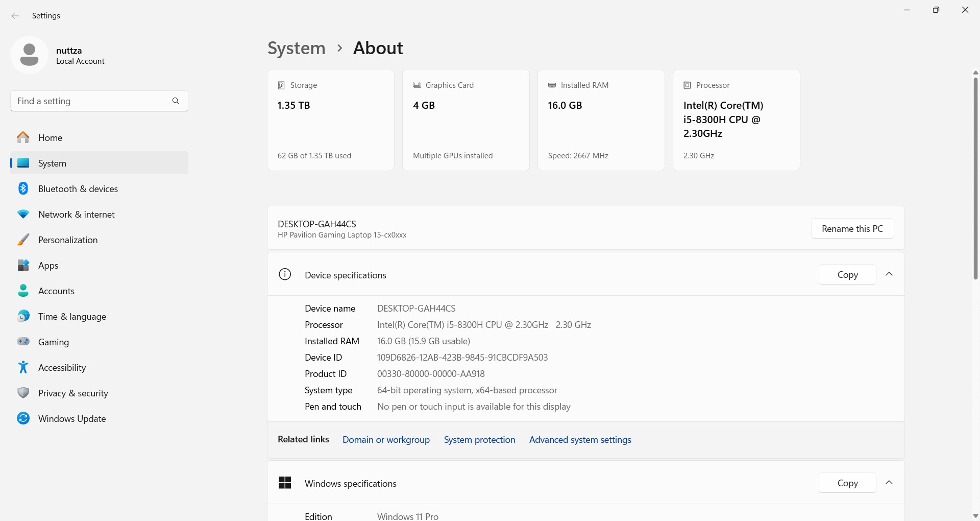Click the scrollbar up arrow
Screen dimensions: 980x521
coord(975,73)
